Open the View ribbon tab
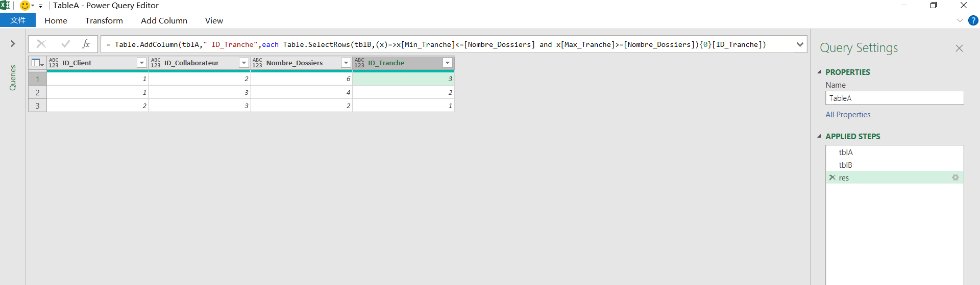 pos(214,20)
